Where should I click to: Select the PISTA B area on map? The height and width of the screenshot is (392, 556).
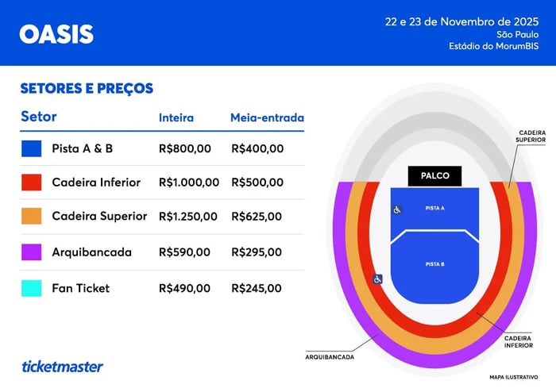click(x=435, y=264)
